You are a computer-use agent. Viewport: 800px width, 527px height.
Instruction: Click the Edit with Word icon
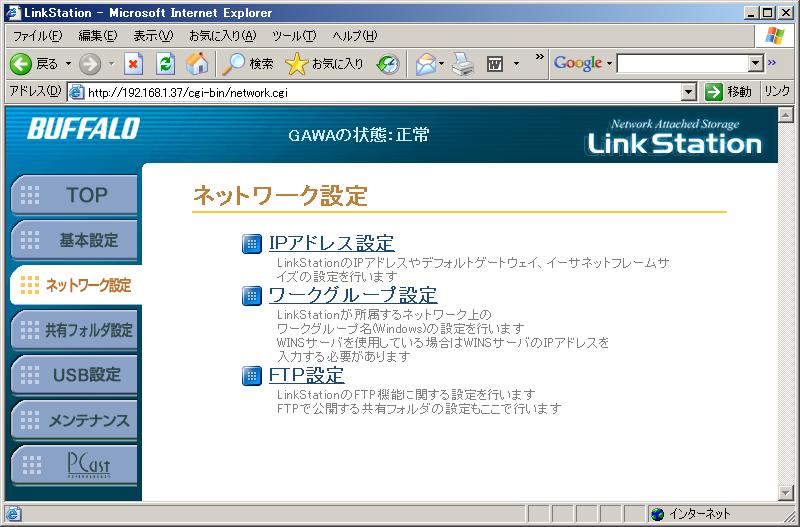(x=495, y=64)
